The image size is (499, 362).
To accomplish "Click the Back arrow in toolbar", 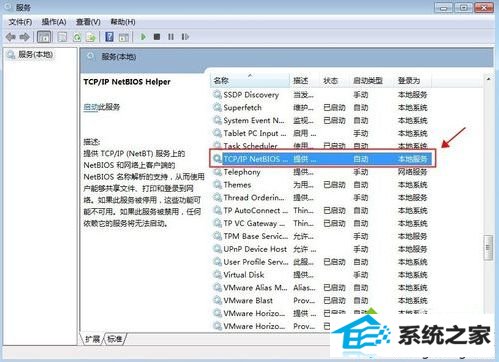I will pyautogui.click(x=11, y=37).
